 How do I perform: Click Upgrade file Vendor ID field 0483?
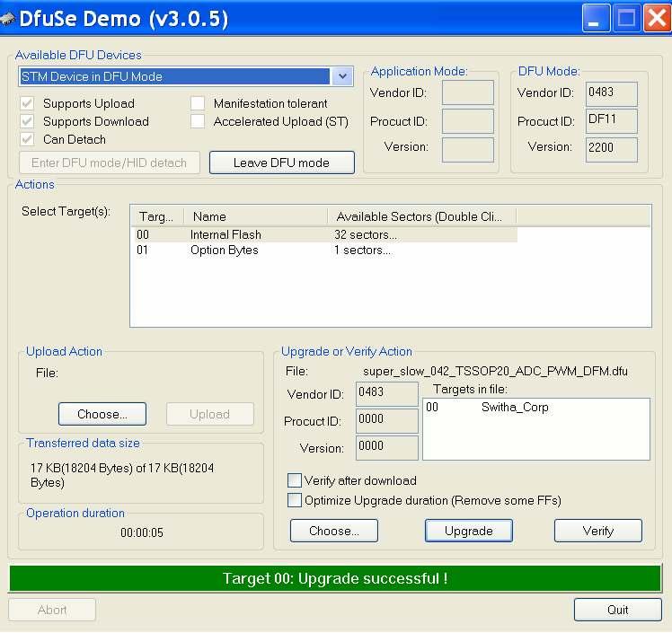coord(387,394)
